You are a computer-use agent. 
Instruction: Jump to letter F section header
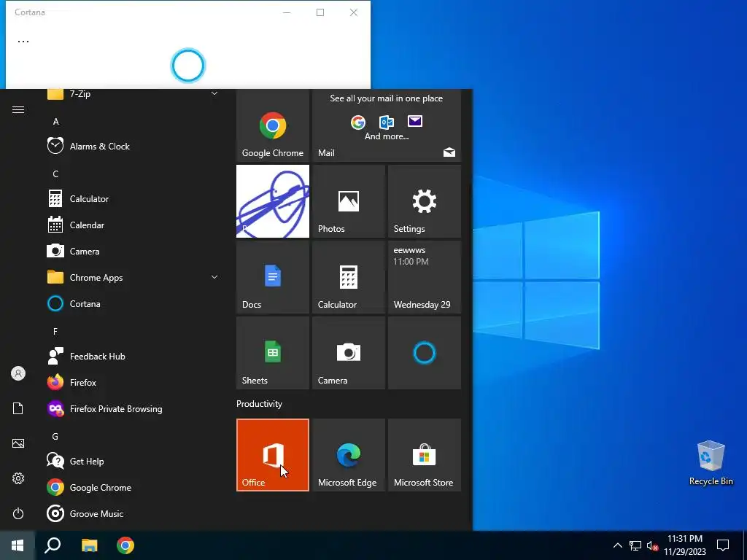point(55,332)
